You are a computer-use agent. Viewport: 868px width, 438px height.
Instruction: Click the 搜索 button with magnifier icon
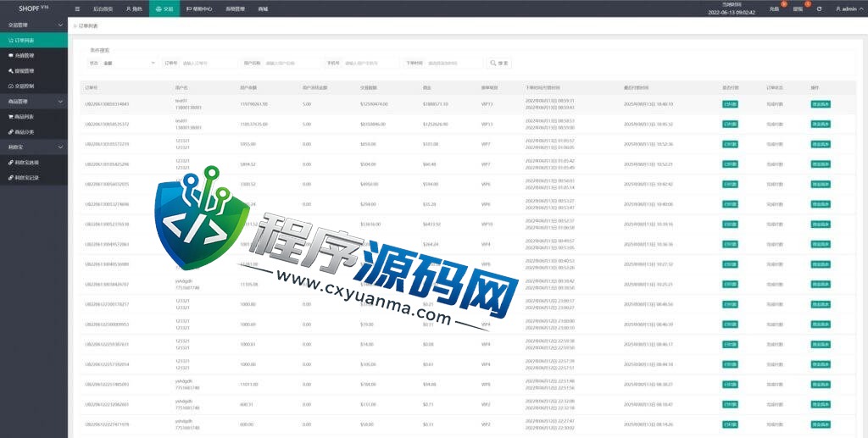pos(498,63)
